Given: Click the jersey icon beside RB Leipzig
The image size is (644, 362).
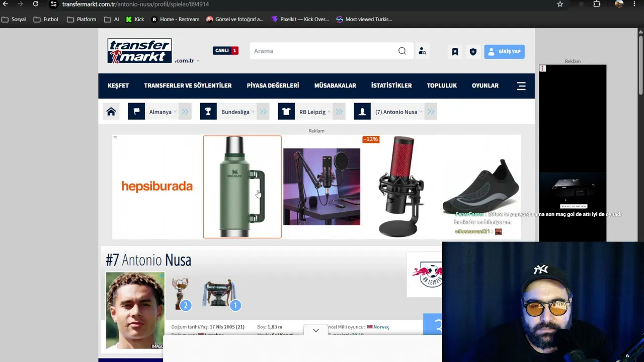Looking at the screenshot, I should click(x=286, y=112).
